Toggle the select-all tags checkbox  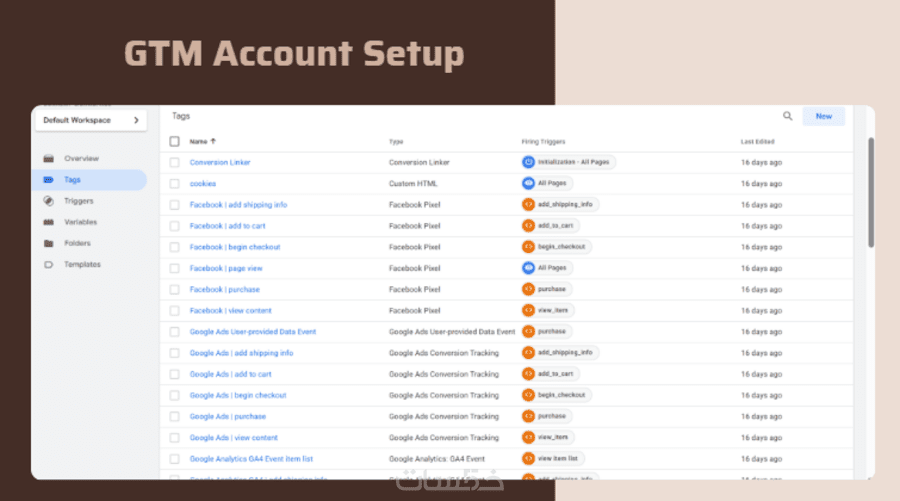click(x=175, y=141)
